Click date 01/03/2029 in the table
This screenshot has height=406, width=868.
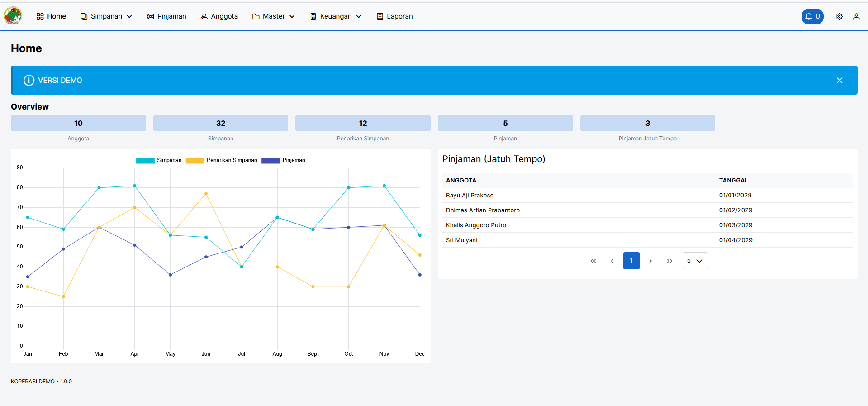point(736,225)
